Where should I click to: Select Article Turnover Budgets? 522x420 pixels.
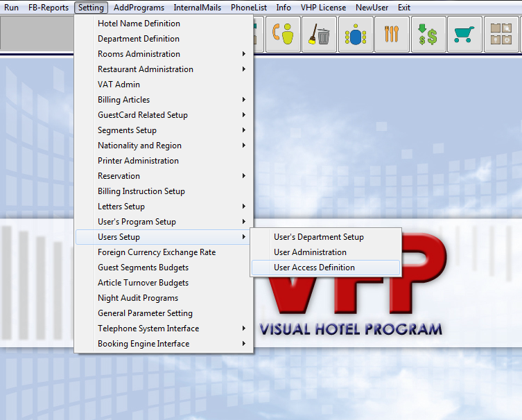click(163, 283)
